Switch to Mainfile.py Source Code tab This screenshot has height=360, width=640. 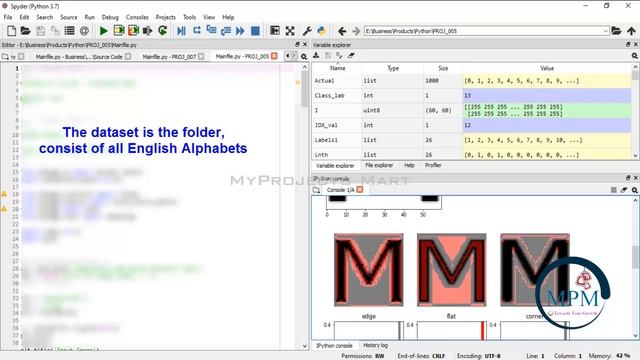[79, 57]
